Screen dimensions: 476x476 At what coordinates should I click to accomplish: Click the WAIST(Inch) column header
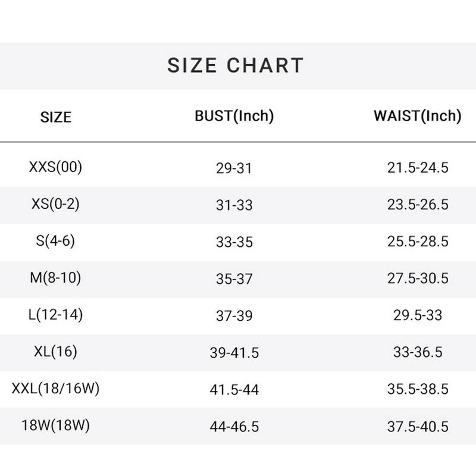point(417,116)
